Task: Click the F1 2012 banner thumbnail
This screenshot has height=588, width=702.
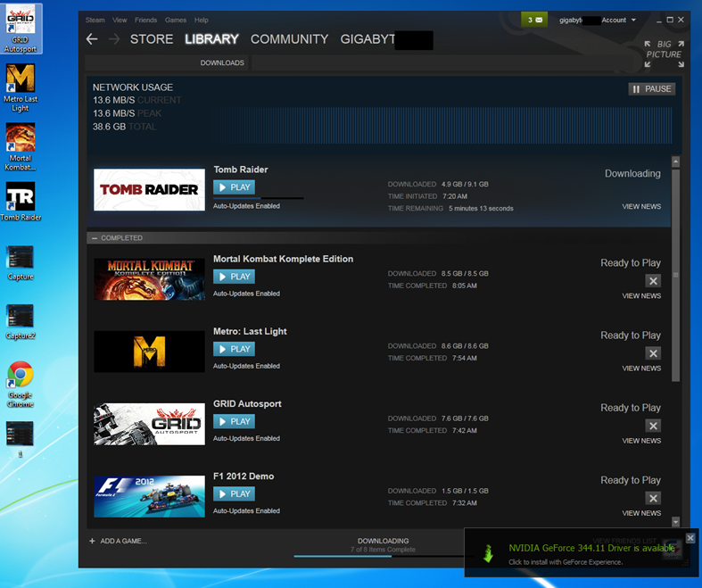Action: (x=150, y=497)
